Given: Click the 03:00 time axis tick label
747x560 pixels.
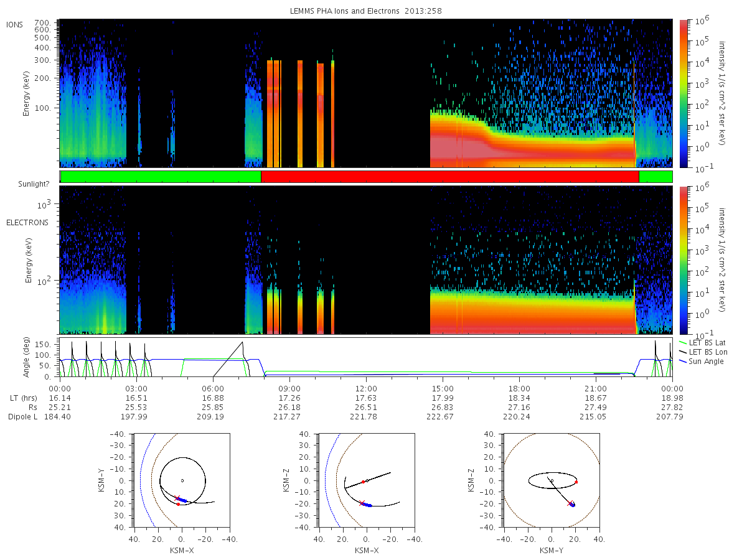Looking at the screenshot, I should 136,387.
